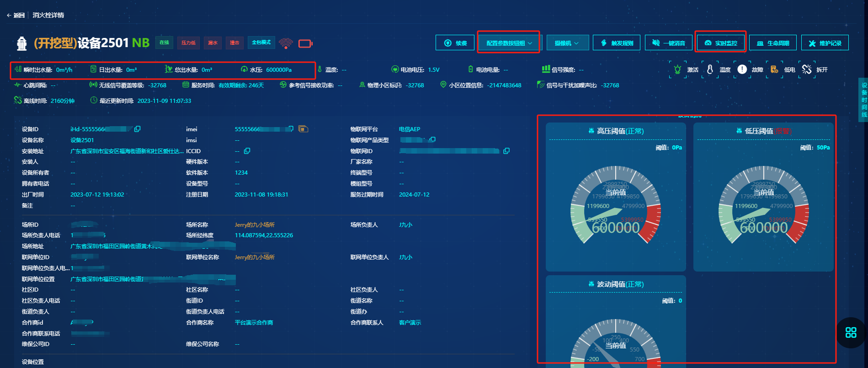Click the 一键消音 mute button
The image size is (868, 368).
point(668,43)
